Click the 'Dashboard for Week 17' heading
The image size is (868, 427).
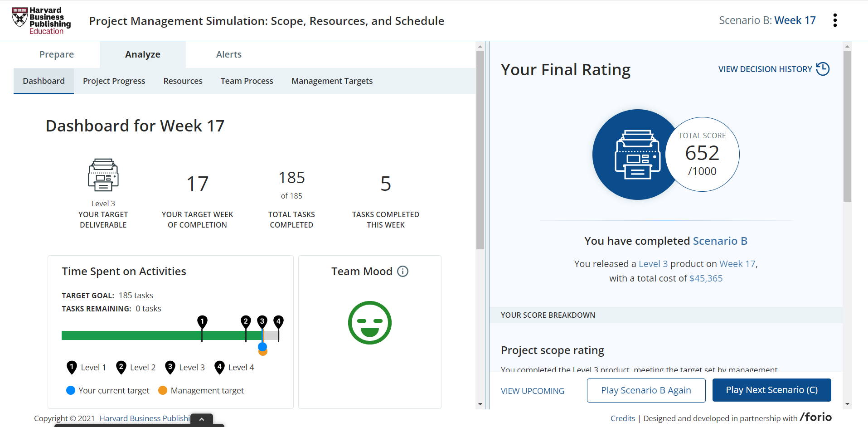click(135, 126)
